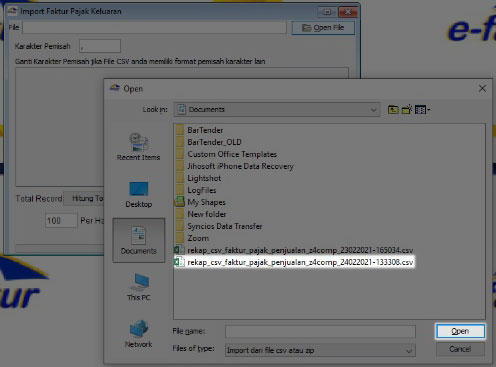Image resolution: width=496 pixels, height=367 pixels.
Task: Go to Recent Items in sidebar
Action: tap(138, 147)
